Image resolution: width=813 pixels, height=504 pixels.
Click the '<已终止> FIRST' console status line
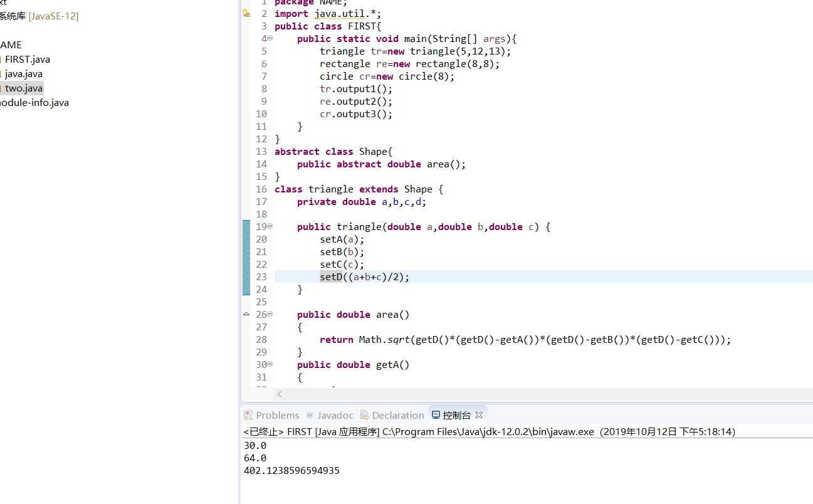coord(489,432)
